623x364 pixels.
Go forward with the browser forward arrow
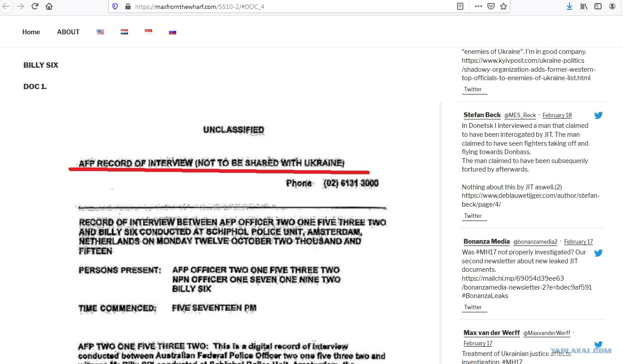click(x=20, y=7)
